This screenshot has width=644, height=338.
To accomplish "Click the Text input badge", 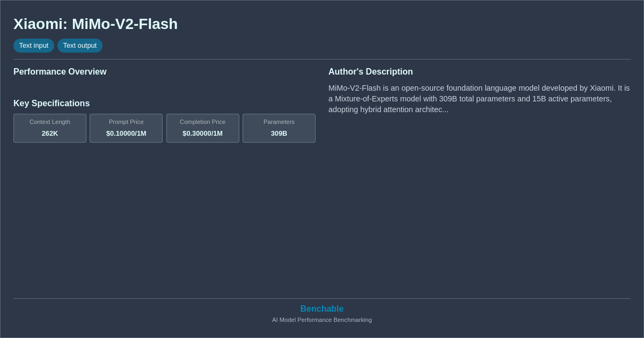I will click(x=34, y=46).
